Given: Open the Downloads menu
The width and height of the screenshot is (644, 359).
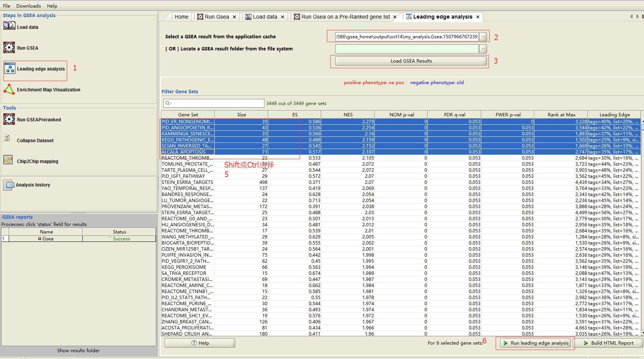Looking at the screenshot, I should 28,6.
